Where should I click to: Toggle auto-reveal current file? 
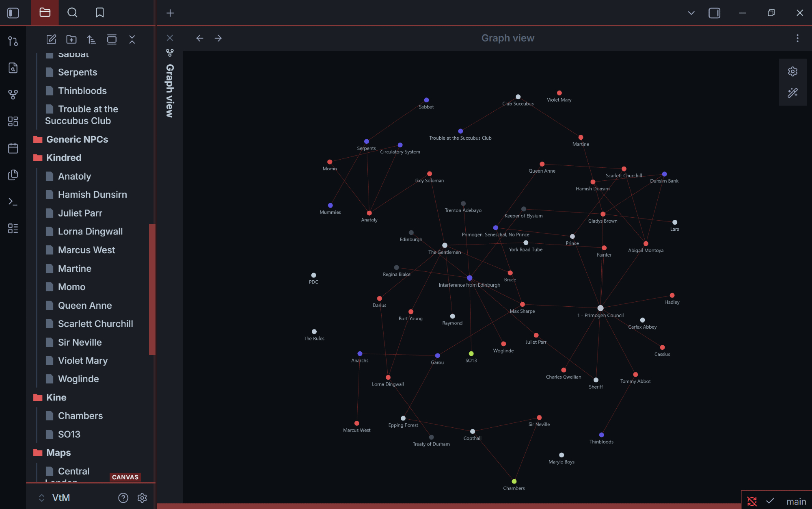pyautogui.click(x=112, y=39)
